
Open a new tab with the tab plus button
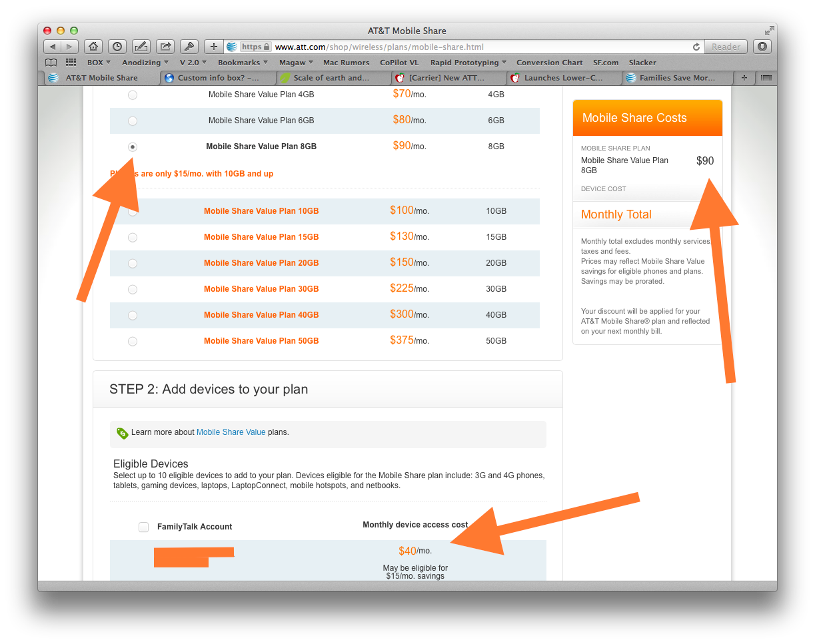[x=744, y=78]
